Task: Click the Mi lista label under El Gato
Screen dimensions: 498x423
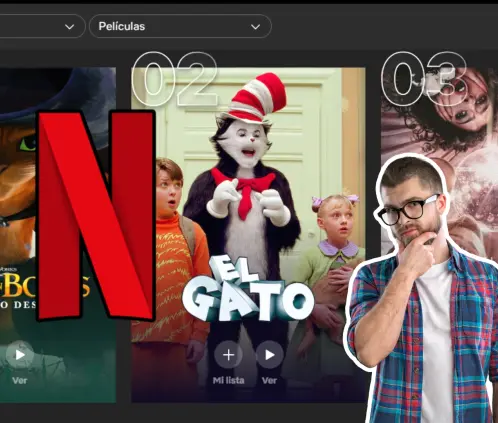Action: pos(229,380)
